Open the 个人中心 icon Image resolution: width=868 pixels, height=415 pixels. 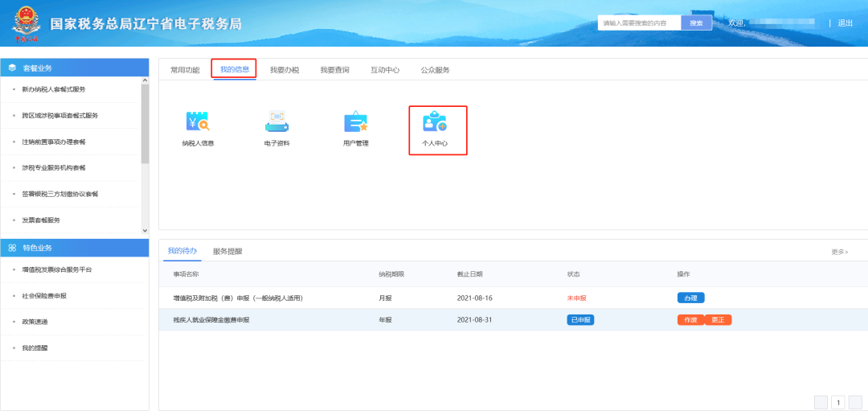[435, 121]
